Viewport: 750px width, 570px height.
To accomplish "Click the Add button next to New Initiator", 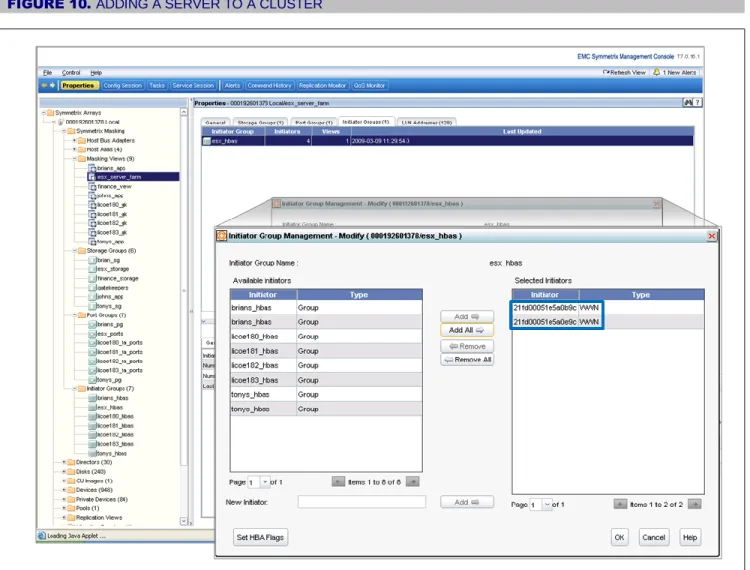I will (467, 502).
